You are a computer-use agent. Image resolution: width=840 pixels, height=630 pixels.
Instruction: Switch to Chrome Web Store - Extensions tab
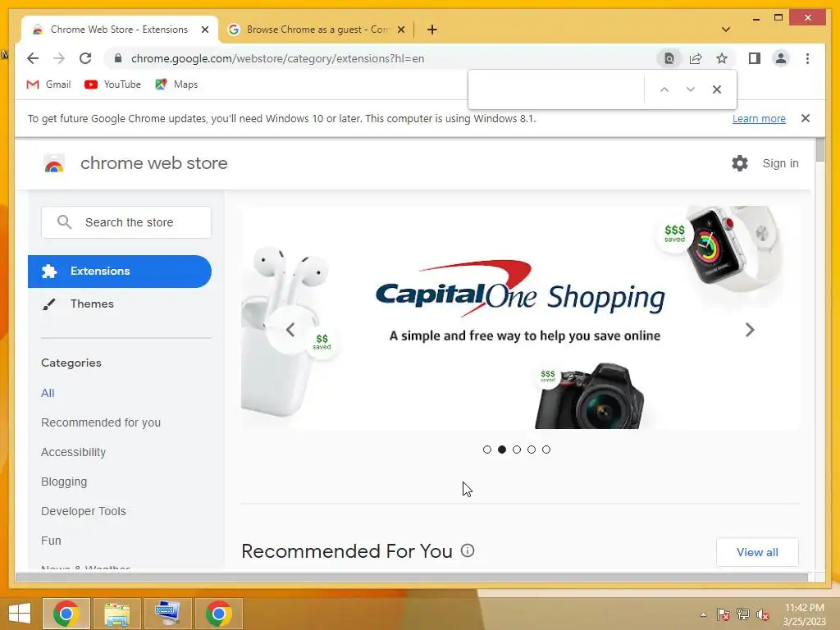point(119,30)
